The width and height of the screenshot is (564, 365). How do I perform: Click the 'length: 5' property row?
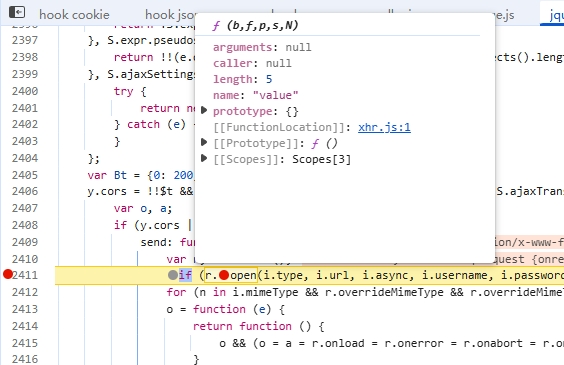[243, 79]
